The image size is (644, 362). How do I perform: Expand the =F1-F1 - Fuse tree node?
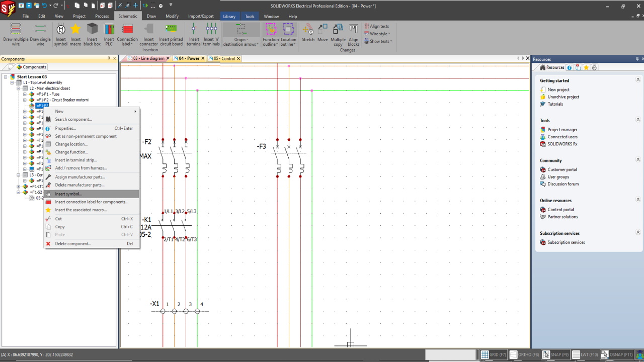tap(25, 94)
